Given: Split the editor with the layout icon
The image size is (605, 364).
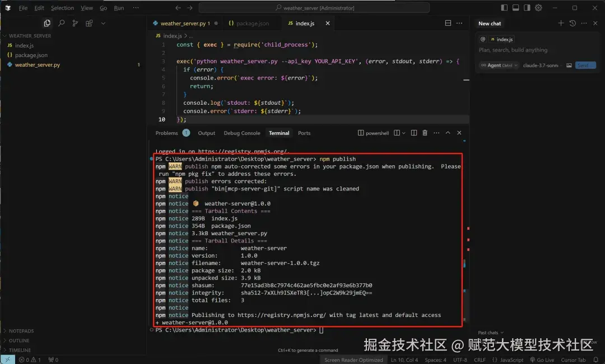Looking at the screenshot, I should tap(448, 23).
